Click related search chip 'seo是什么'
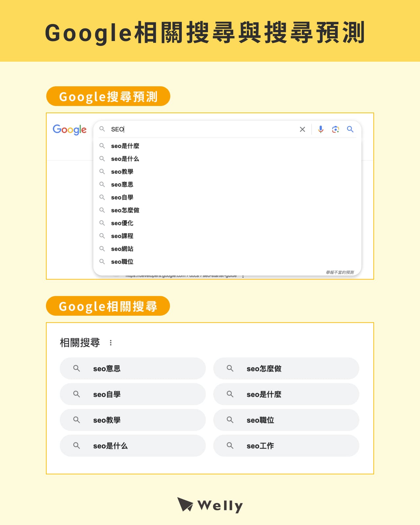420x525 pixels. click(x=133, y=446)
